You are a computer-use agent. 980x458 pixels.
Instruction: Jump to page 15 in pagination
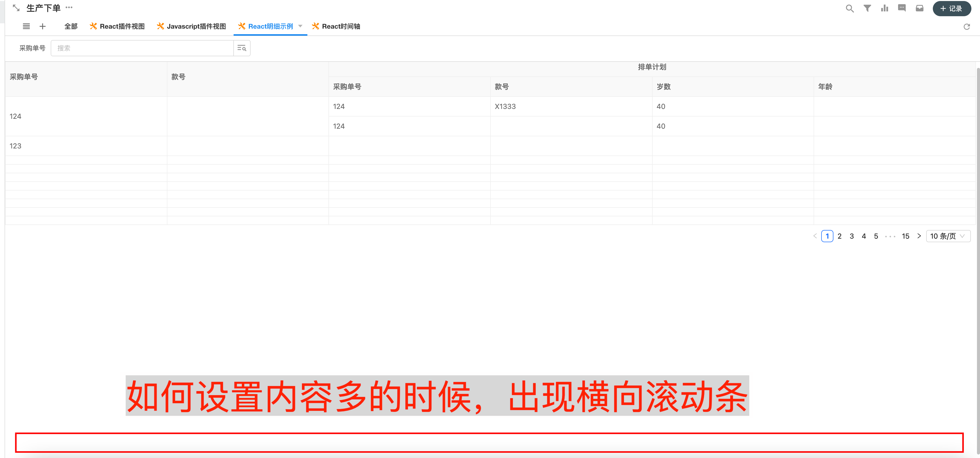click(x=905, y=236)
